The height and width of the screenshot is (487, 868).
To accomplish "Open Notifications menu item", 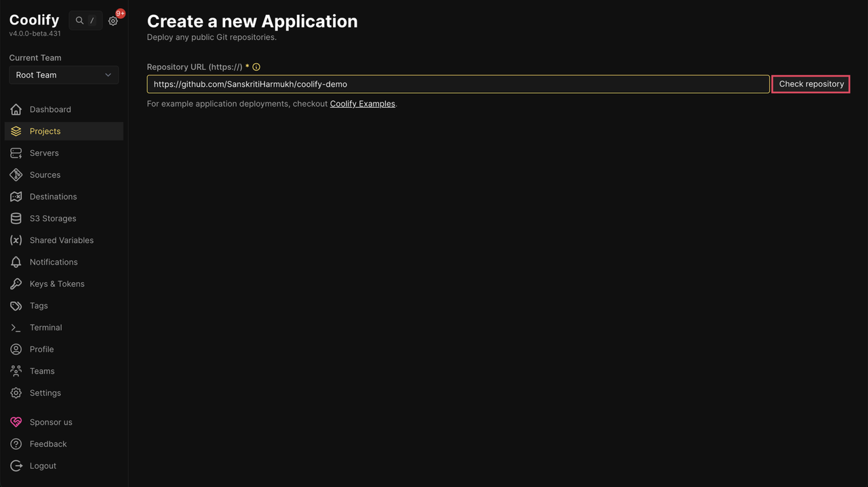I will click(x=64, y=262).
